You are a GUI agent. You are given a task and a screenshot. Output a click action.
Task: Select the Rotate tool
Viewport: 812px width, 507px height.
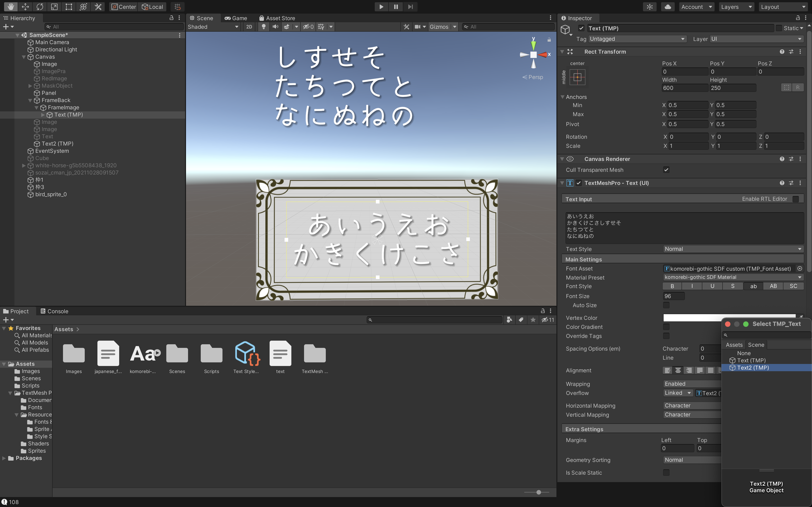pyautogui.click(x=40, y=7)
